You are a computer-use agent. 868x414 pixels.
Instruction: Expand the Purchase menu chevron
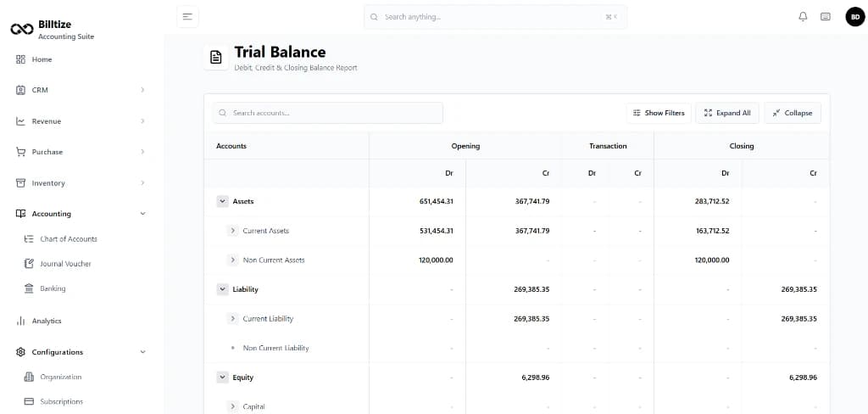(x=142, y=152)
